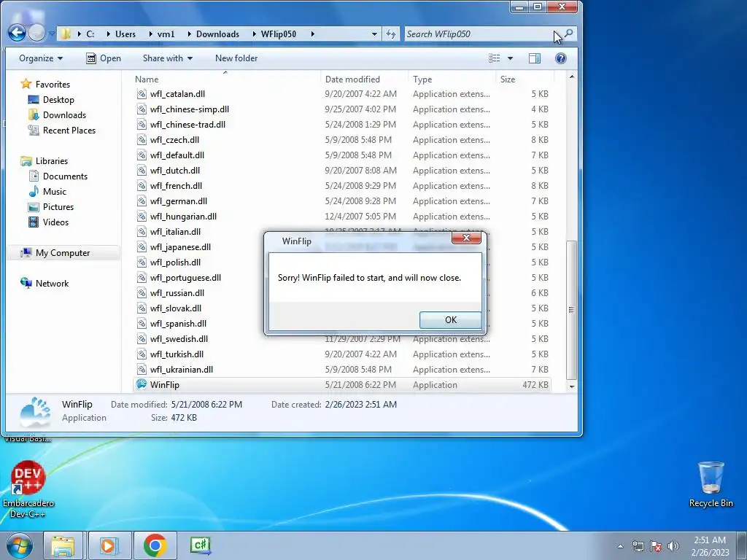Open Desktop in the navigation pane

point(58,99)
